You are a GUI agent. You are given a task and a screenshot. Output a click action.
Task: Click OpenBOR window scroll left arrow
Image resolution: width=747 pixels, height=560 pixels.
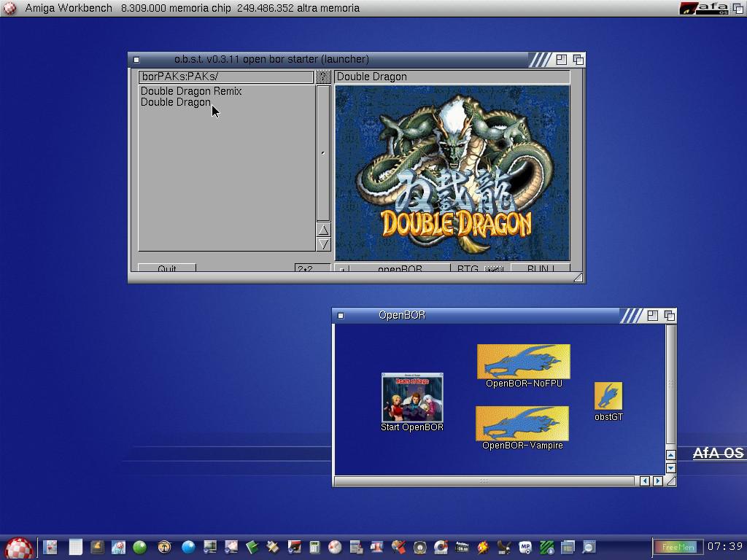click(x=645, y=481)
